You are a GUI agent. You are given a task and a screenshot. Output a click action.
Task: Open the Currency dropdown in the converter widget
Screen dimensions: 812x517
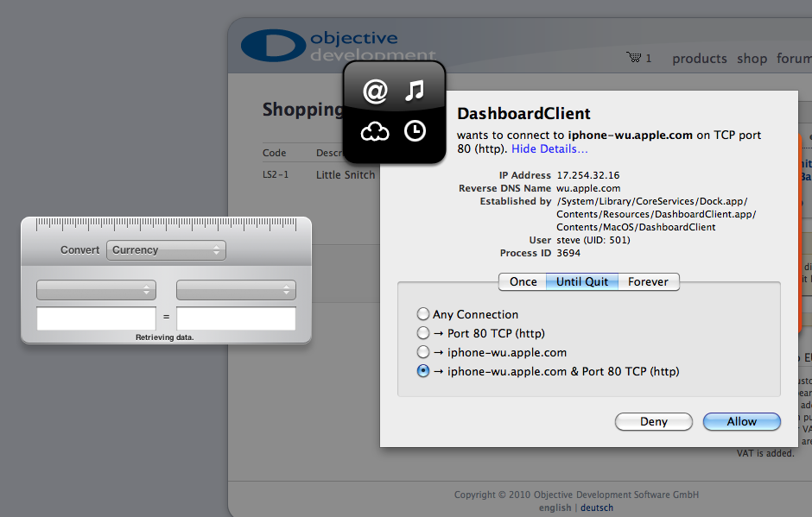[166, 250]
